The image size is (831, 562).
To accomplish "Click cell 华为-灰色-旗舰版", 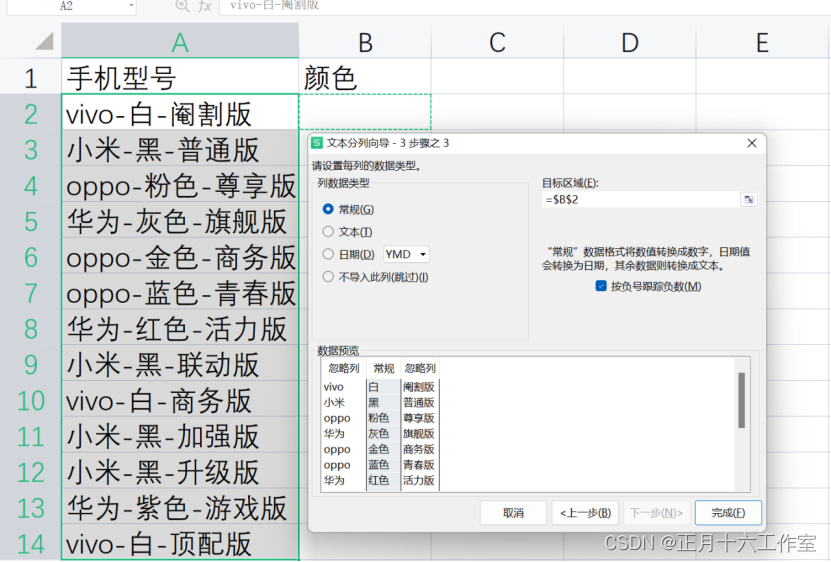I will pos(180,221).
